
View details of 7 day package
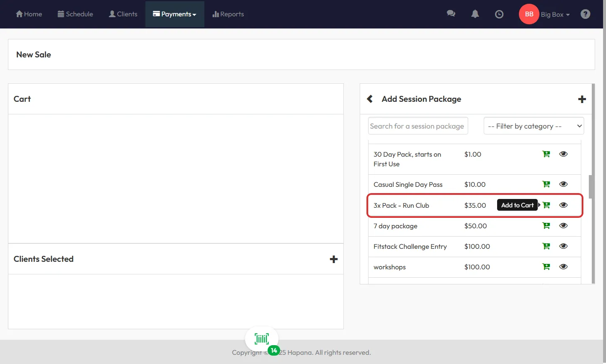click(563, 226)
